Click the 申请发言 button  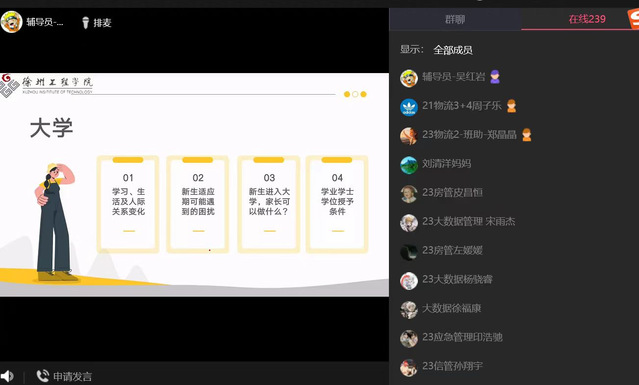(72, 376)
